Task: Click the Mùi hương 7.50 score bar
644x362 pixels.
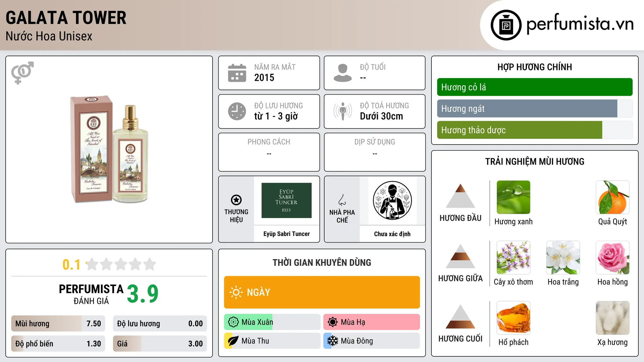Action: click(x=58, y=323)
